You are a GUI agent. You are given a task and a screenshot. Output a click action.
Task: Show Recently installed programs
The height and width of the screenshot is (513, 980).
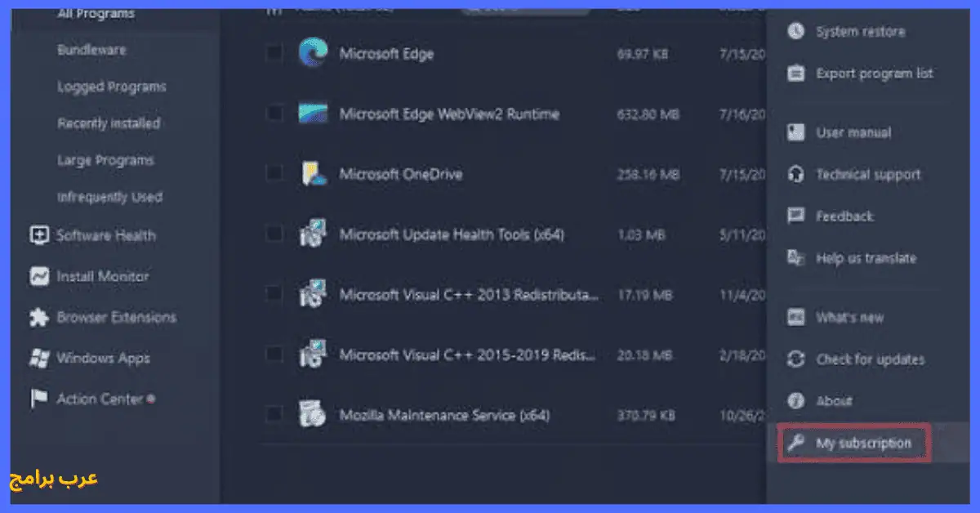click(x=109, y=123)
